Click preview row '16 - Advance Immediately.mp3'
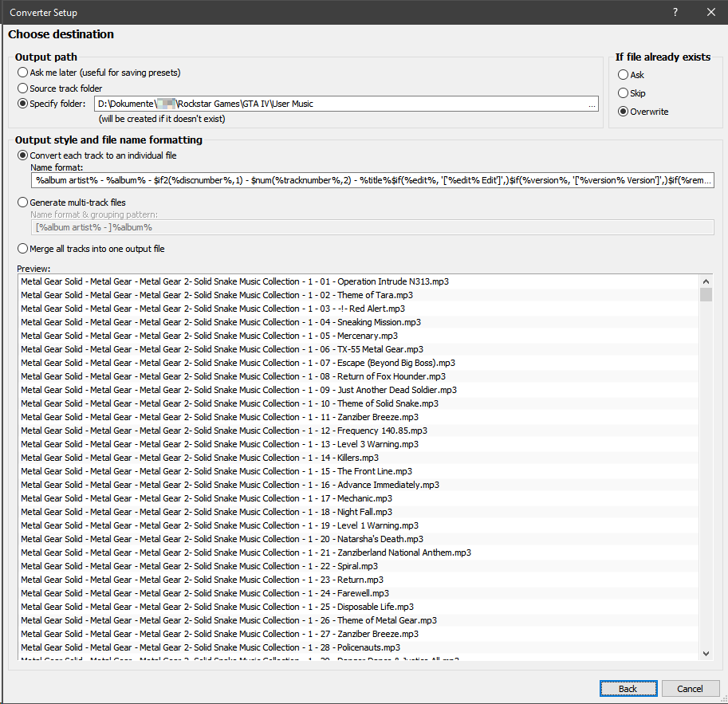This screenshot has height=704, width=728. 359,485
